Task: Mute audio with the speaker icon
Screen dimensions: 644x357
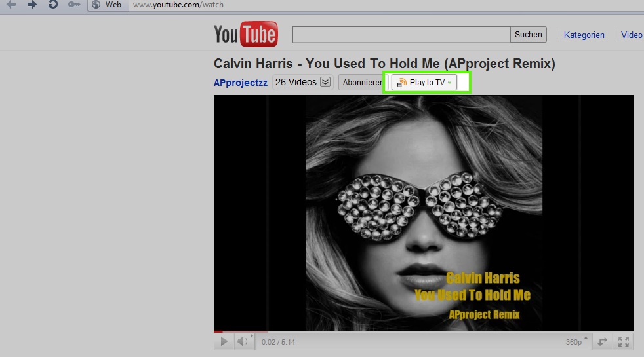Action: pos(243,341)
